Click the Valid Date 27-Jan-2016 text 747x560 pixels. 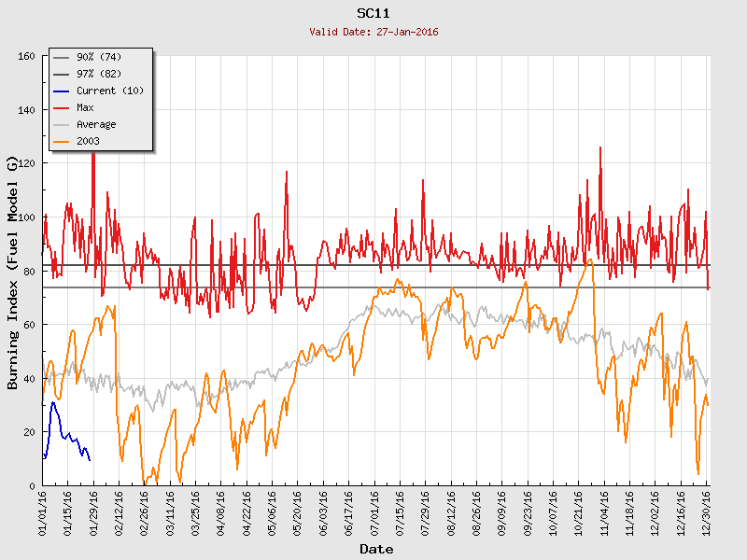pos(373,32)
